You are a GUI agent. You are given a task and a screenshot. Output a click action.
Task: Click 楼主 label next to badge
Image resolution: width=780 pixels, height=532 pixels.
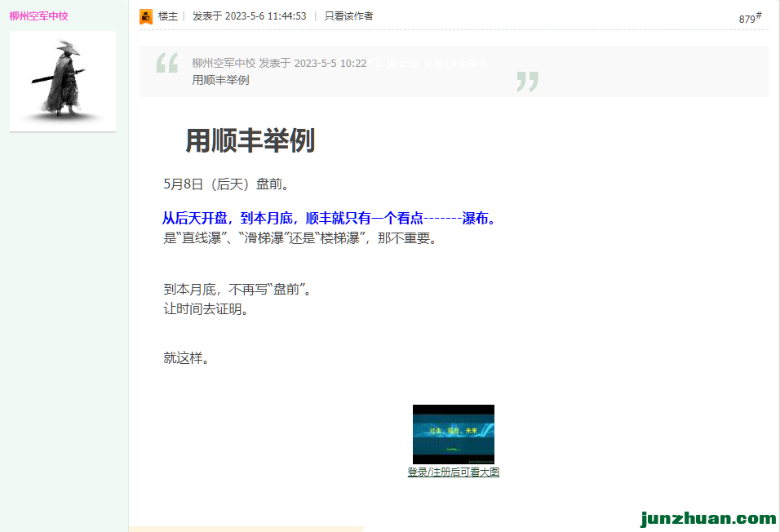point(167,16)
